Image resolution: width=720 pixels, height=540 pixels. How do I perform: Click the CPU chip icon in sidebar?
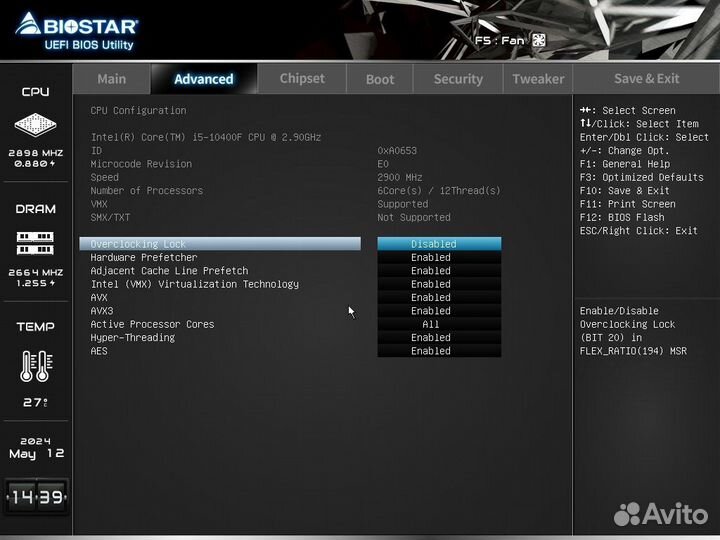[x=35, y=124]
